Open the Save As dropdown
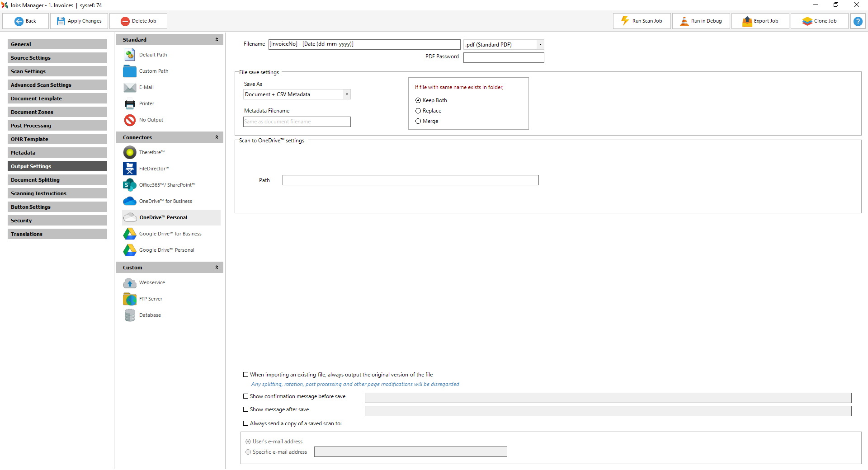Image resolution: width=868 pixels, height=470 pixels. tap(347, 94)
